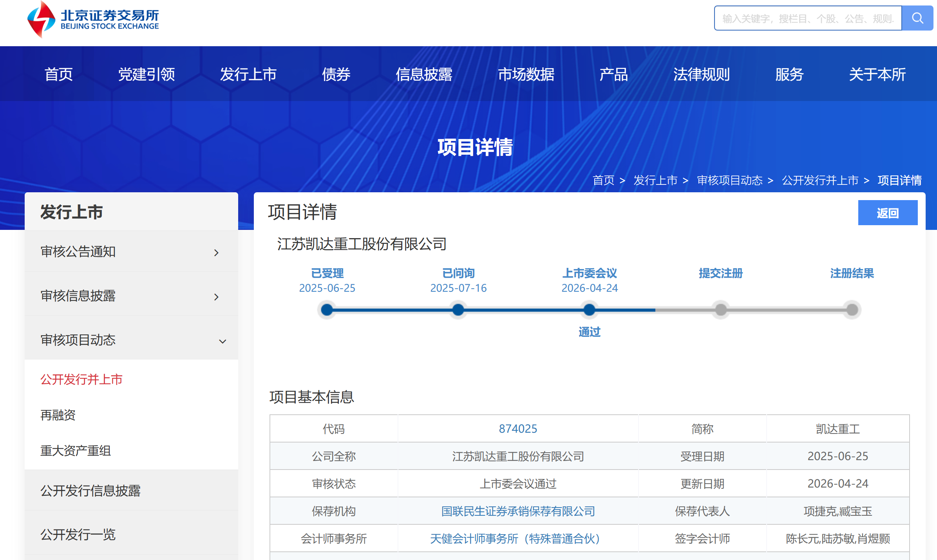
Task: Open 国联民生证券承销保荐有限公司 sponsor link
Action: click(517, 511)
